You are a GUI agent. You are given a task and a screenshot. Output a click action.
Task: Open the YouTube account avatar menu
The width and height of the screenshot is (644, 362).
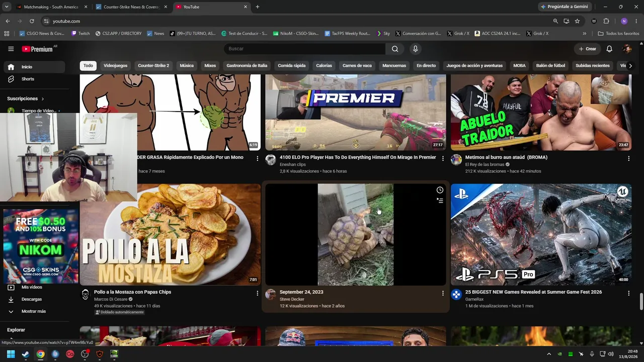click(627, 49)
